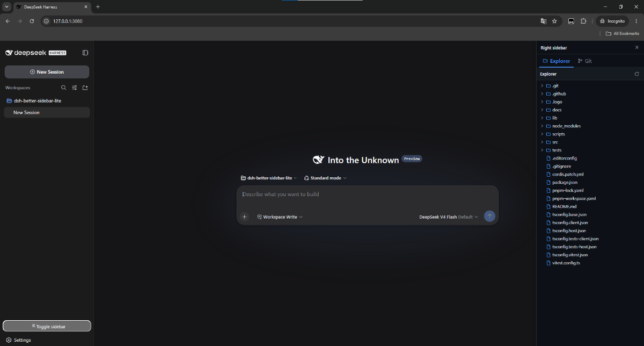Click the Incognito profile chip
Image resolution: width=644 pixels, height=346 pixels.
(x=612, y=21)
